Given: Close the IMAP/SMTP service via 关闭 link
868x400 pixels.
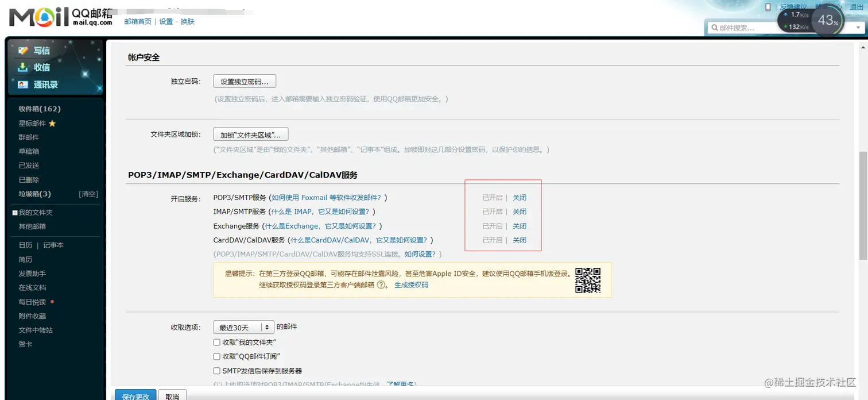Looking at the screenshot, I should click(x=519, y=211).
